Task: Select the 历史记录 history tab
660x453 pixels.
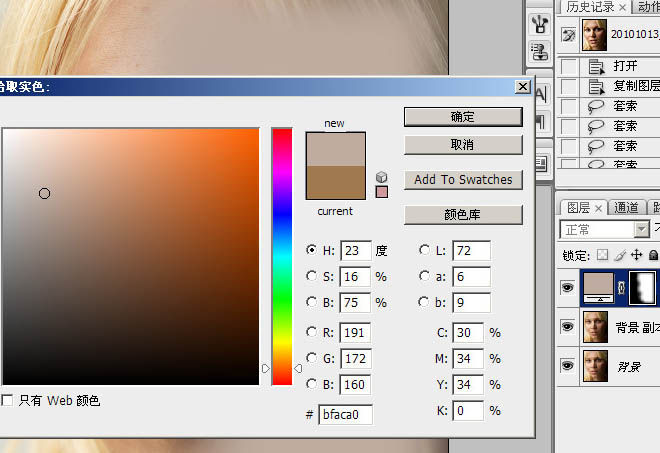Action: click(590, 7)
